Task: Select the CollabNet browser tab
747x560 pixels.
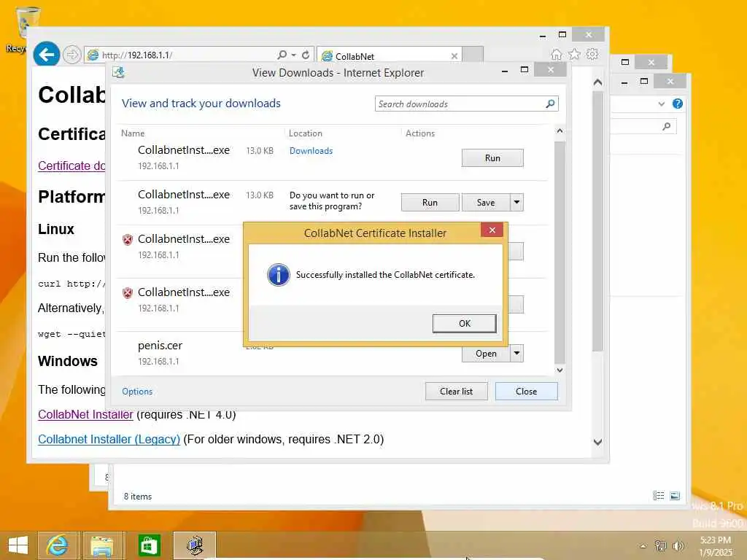Action: (x=388, y=55)
